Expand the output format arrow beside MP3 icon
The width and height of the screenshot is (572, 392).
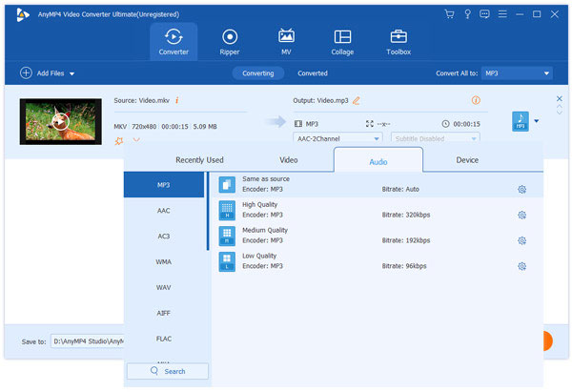click(536, 121)
